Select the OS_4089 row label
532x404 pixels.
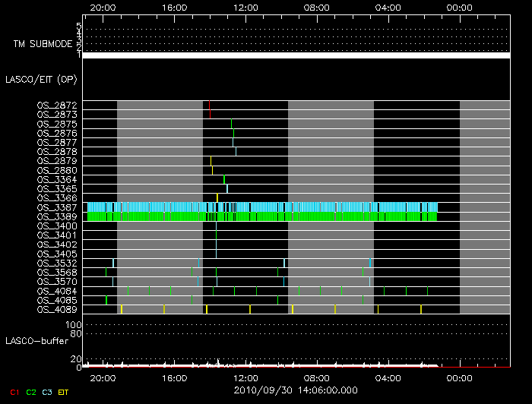coord(57,310)
